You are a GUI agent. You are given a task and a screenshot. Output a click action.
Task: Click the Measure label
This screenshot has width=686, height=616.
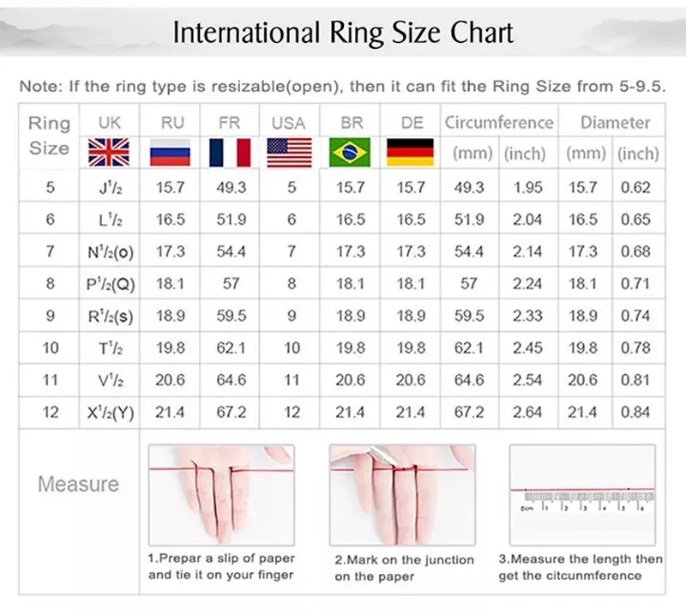[78, 484]
